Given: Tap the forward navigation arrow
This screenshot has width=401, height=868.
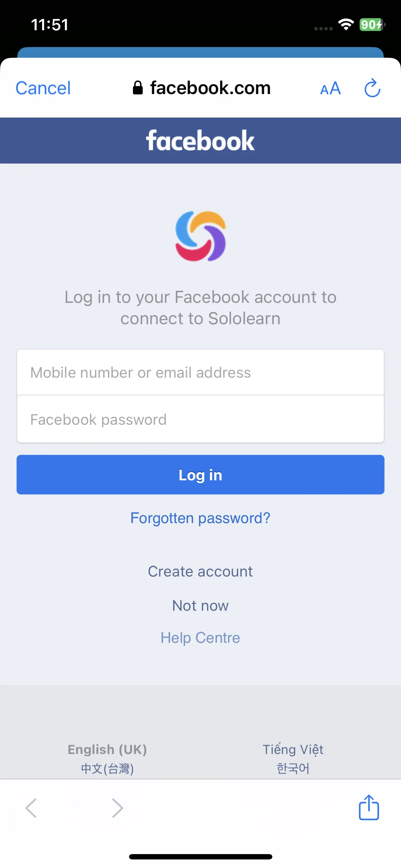Looking at the screenshot, I should coord(117,808).
